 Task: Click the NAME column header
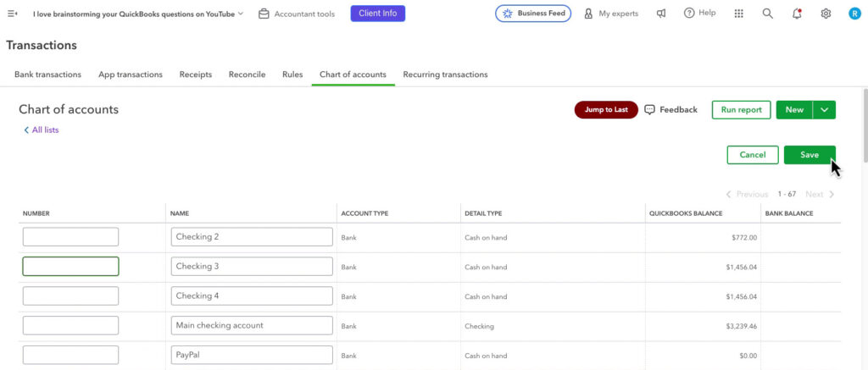pos(180,213)
